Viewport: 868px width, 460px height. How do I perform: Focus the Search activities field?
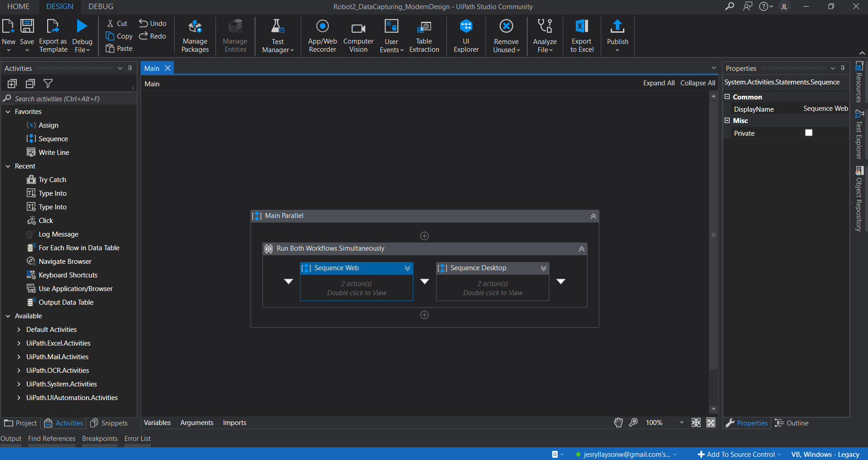click(x=69, y=99)
